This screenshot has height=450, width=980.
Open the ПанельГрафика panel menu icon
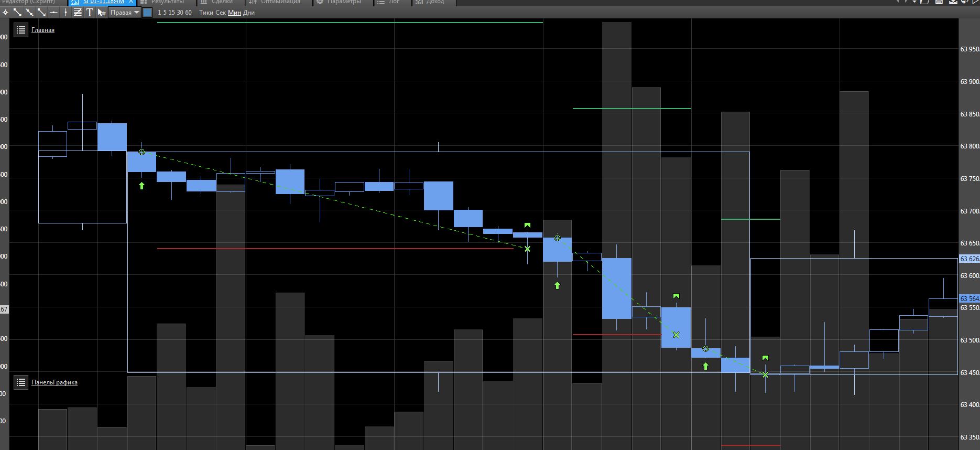[21, 382]
